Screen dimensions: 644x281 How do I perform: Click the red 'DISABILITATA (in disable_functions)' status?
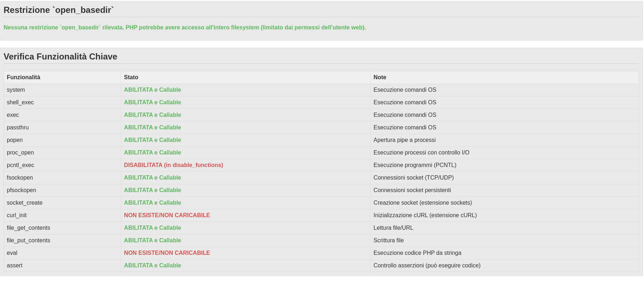tap(173, 165)
